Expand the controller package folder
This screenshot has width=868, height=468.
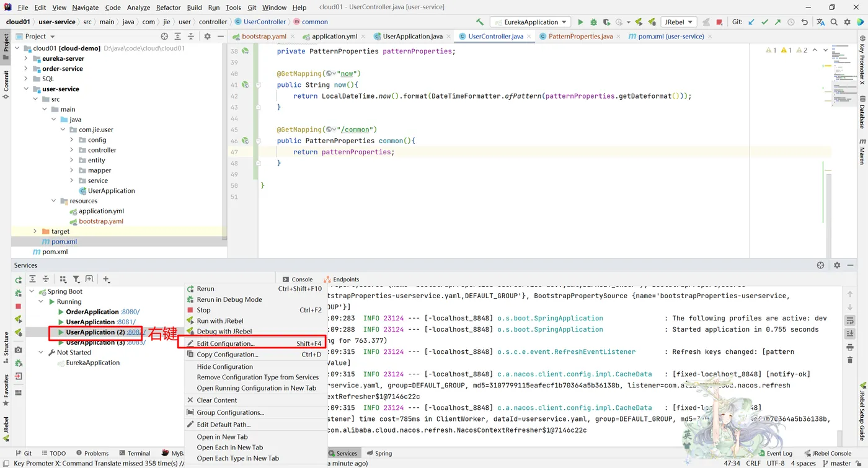(x=72, y=150)
